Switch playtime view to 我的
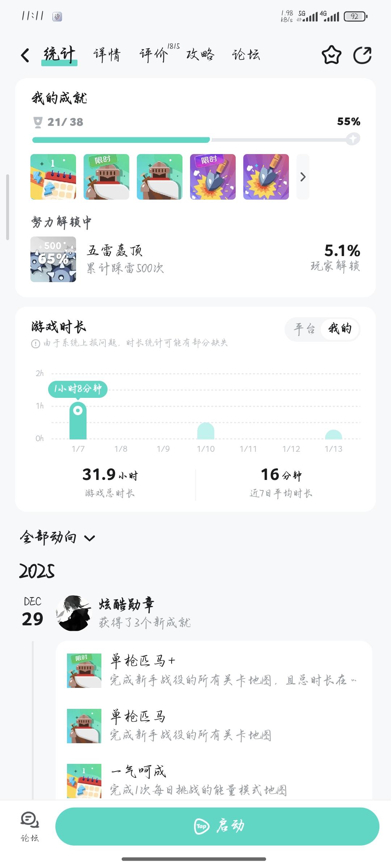The image size is (391, 868). point(340,329)
